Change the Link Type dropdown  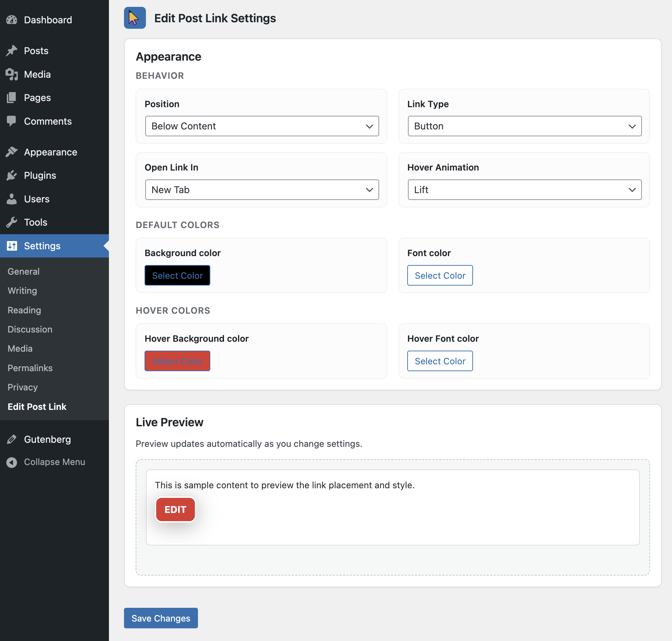[x=524, y=126]
